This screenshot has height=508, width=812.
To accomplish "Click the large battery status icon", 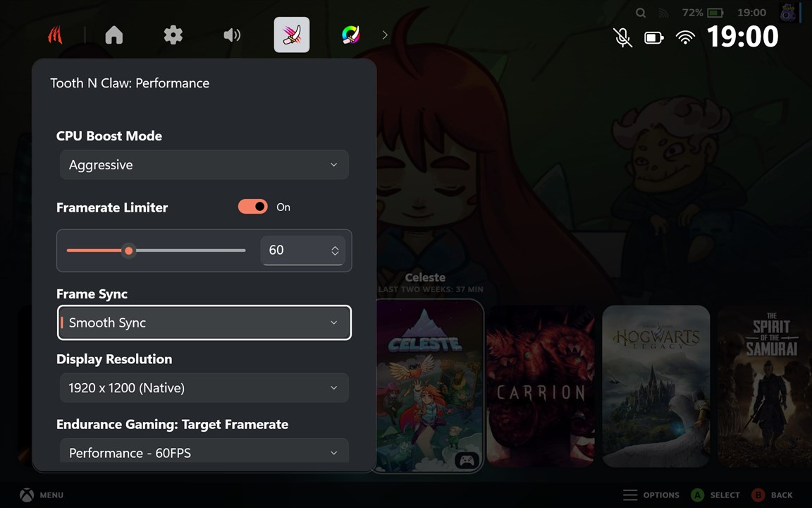I will tap(653, 37).
